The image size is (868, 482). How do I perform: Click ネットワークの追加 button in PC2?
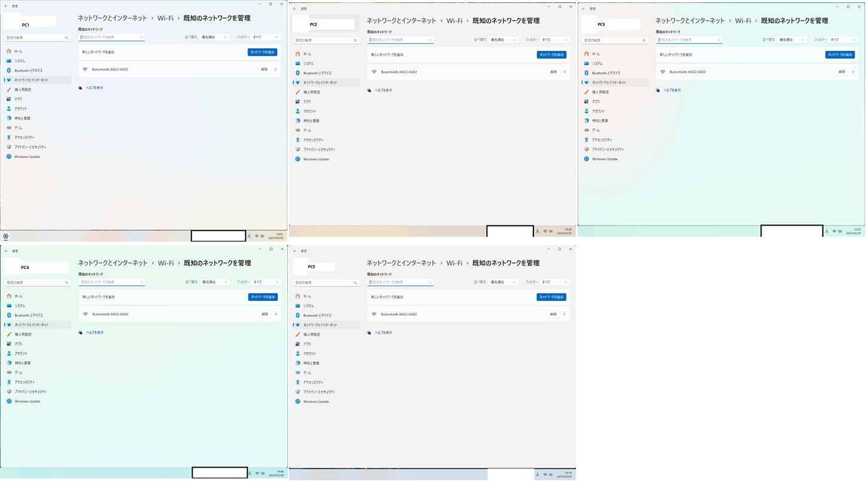tap(551, 54)
